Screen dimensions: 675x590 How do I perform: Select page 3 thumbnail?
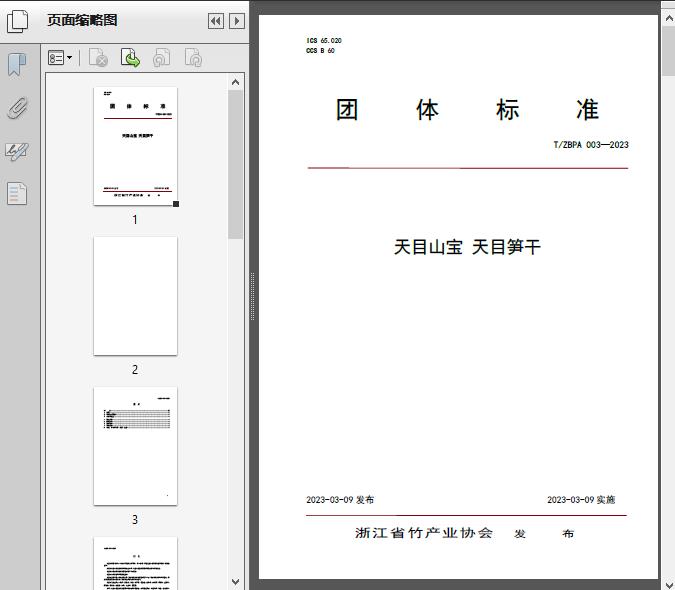pos(135,446)
